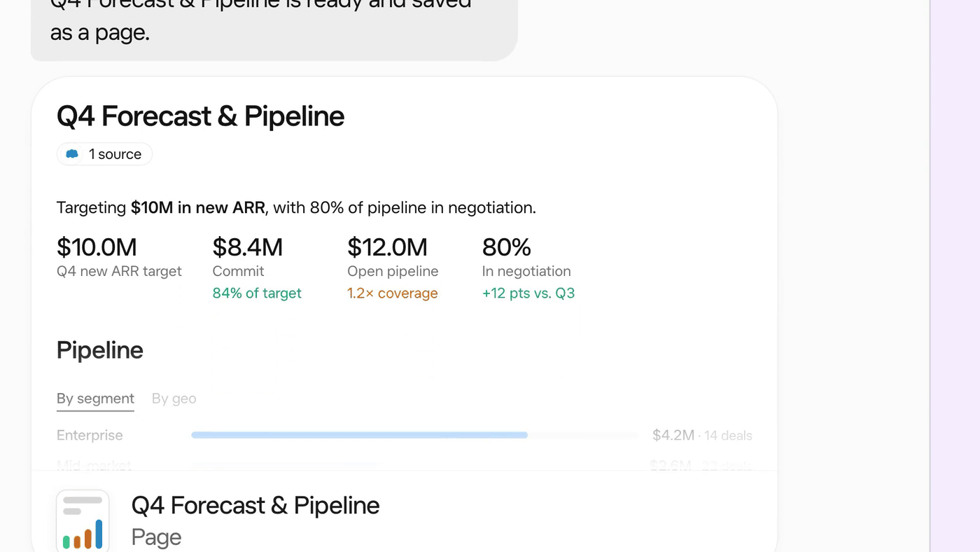Click the $12.0M Open pipeline figure

click(x=387, y=247)
